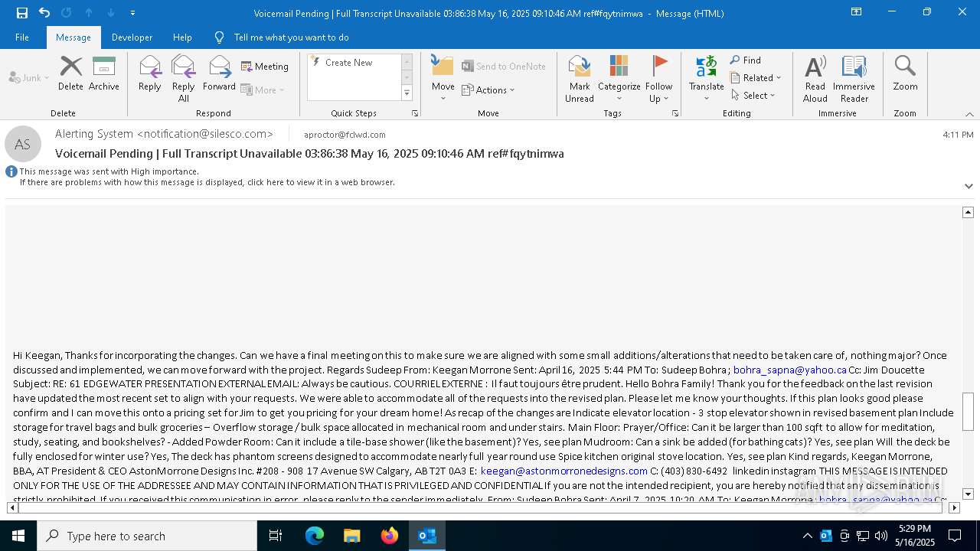
Task: Open the Categorize color menu
Action: pos(619,79)
